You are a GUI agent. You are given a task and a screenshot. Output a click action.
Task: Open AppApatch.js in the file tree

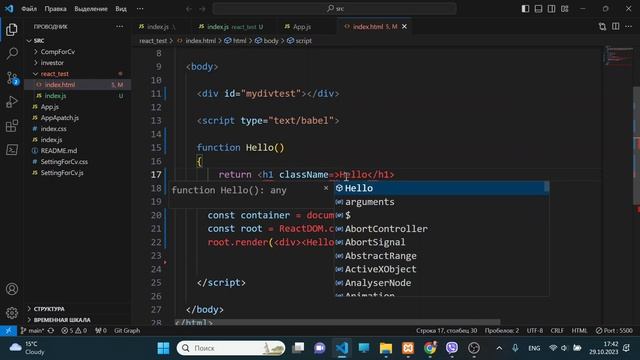tap(60, 118)
